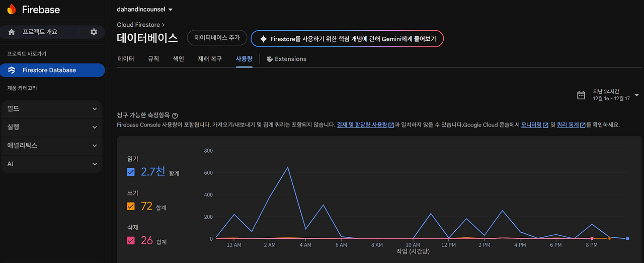Click the 26 delete total value
The image size is (644, 263).
tap(147, 240)
